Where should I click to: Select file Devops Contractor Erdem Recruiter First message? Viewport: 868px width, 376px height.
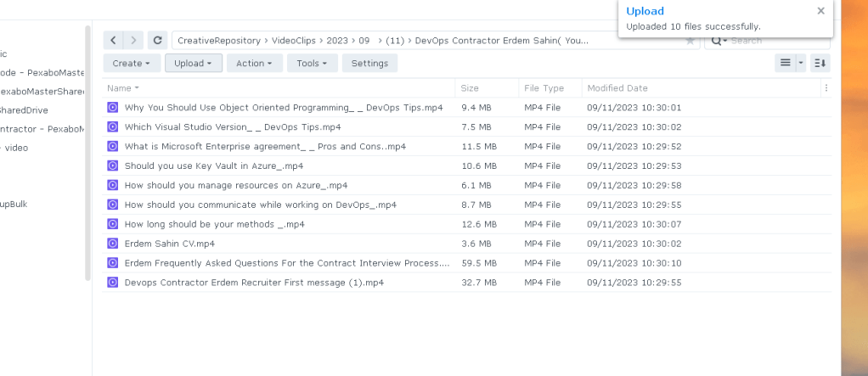tap(254, 282)
